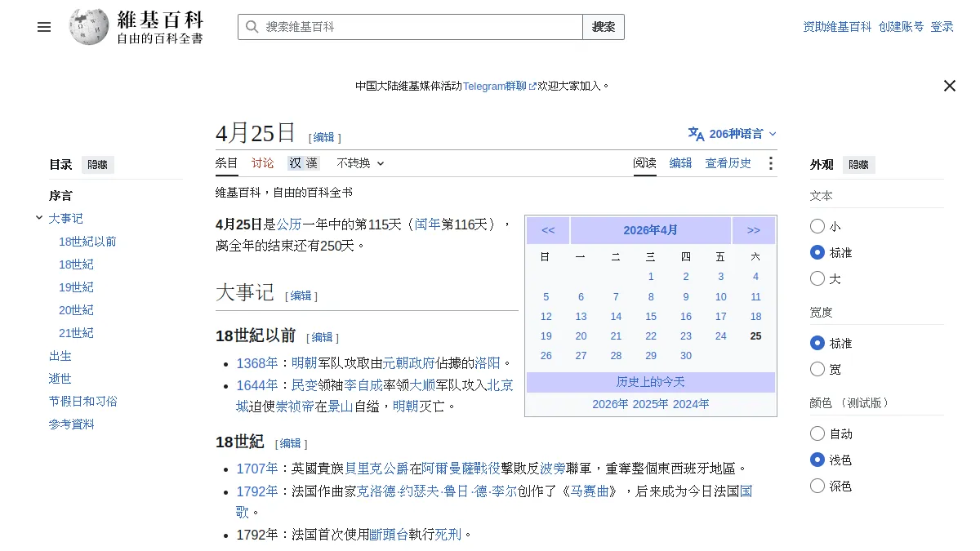The height and width of the screenshot is (551, 980).
Task: Select 2024年 below the calendar
Action: tap(691, 404)
